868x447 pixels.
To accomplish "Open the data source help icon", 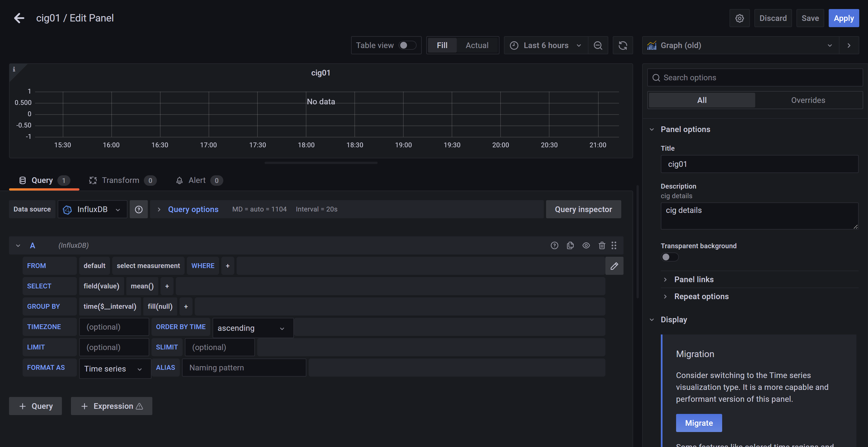I will (x=138, y=209).
